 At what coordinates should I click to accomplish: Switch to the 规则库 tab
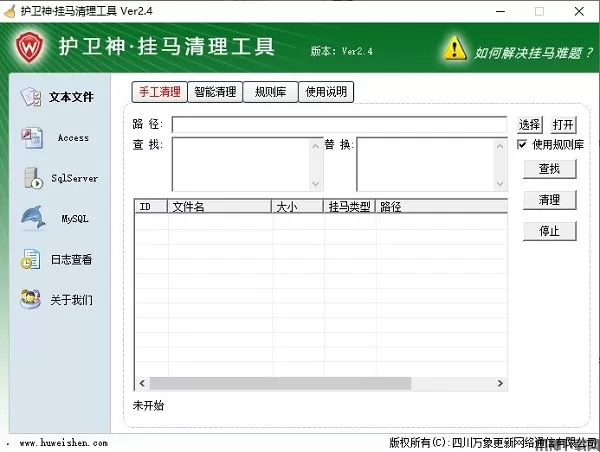click(271, 92)
